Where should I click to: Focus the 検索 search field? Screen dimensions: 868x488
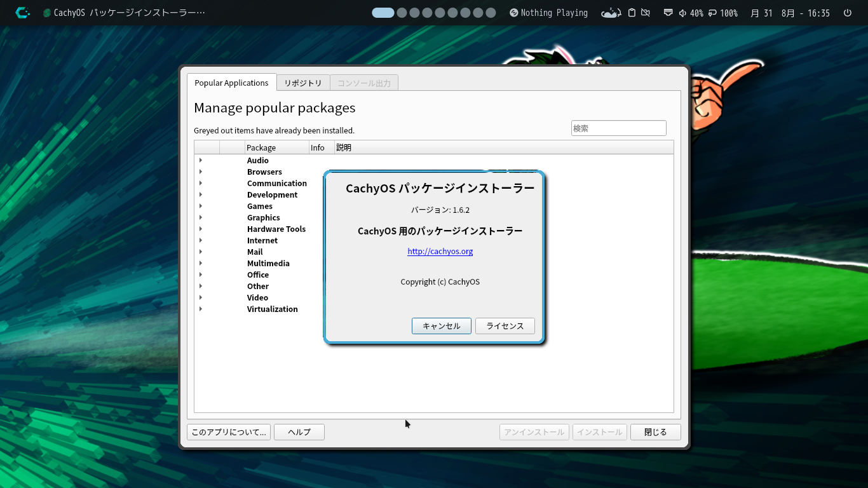point(619,128)
